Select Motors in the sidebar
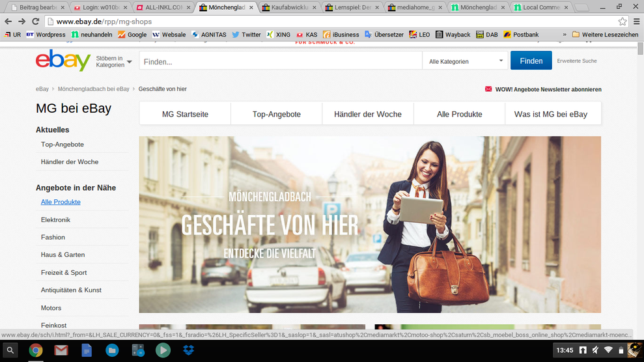 (51, 308)
